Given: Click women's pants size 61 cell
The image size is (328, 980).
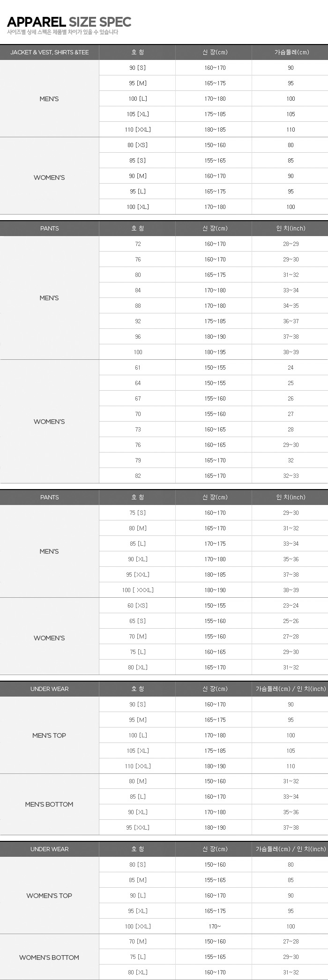Looking at the screenshot, I should tap(138, 368).
